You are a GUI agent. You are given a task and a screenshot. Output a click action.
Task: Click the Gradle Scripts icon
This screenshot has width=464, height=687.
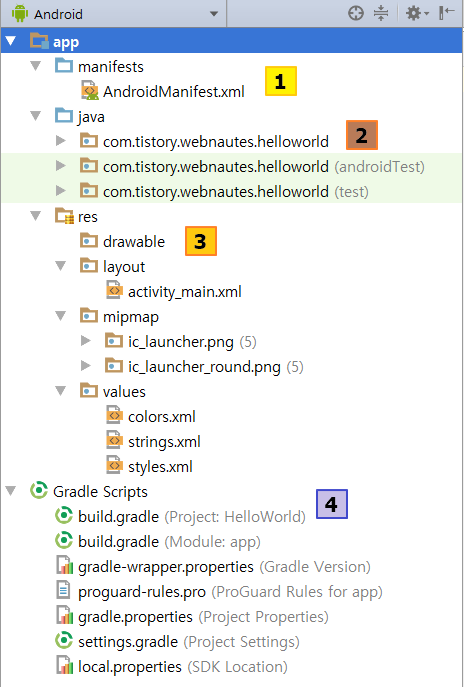coord(39,490)
